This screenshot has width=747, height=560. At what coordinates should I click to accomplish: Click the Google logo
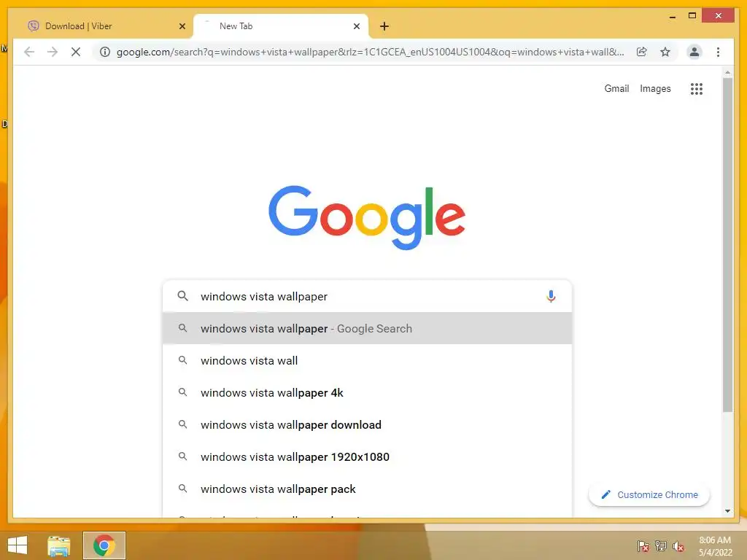(x=367, y=217)
